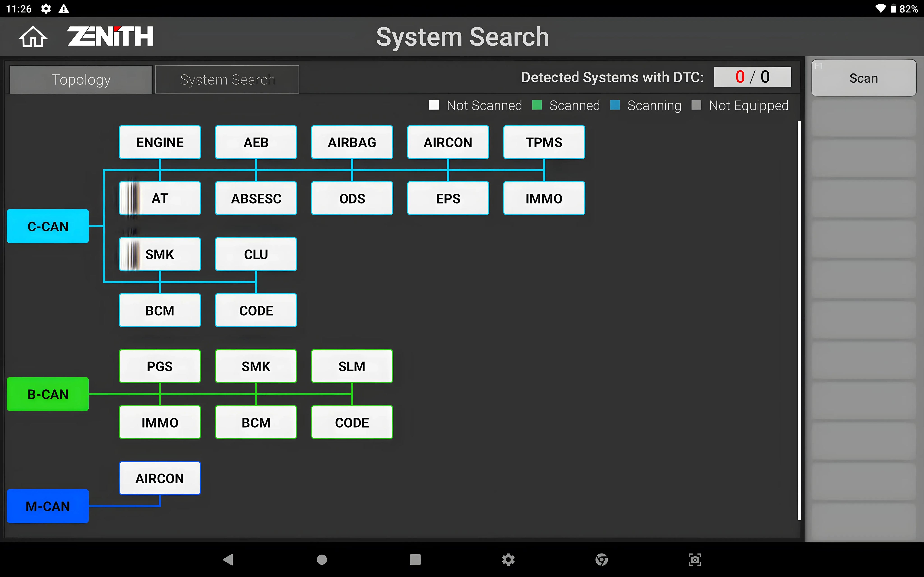Tap the screenshot capture icon
Image resolution: width=924 pixels, height=577 pixels.
[695, 559]
